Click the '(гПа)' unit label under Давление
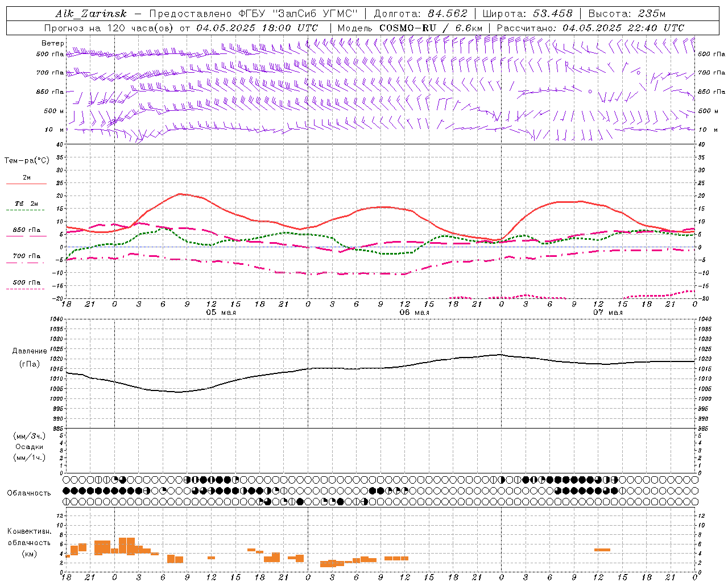The image size is (728, 582). point(30,364)
